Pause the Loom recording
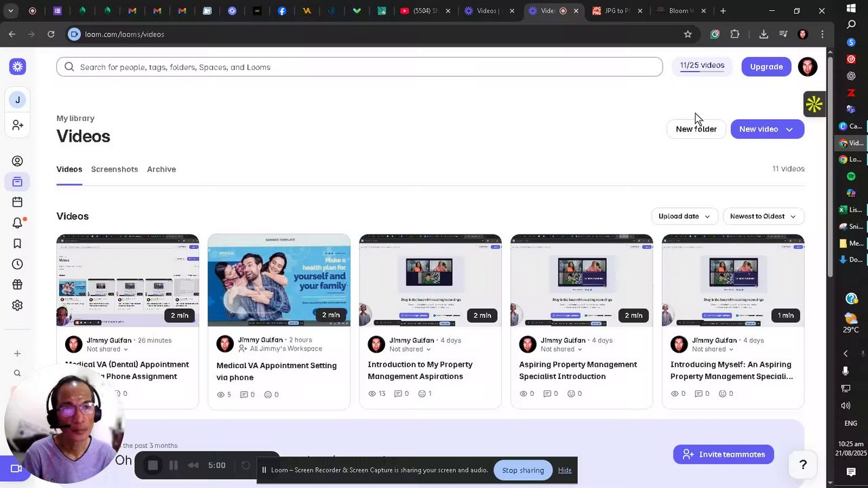Image resolution: width=868 pixels, height=488 pixels. (x=174, y=466)
